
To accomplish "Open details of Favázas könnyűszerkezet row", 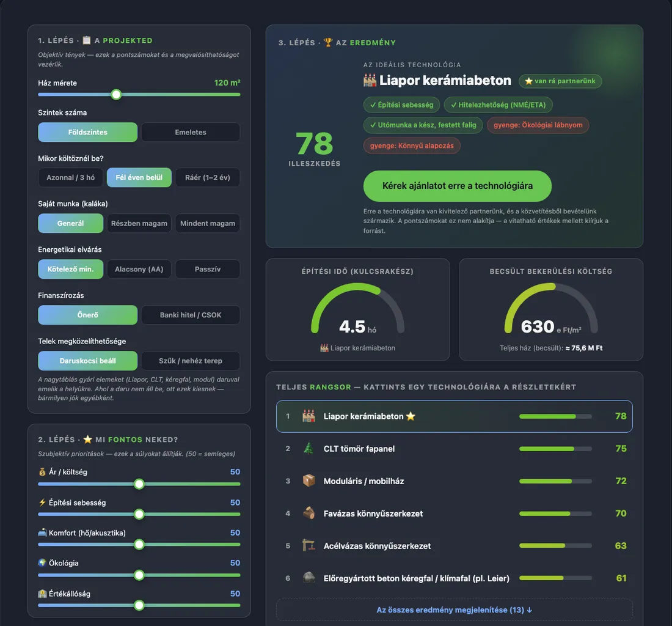I will pos(455,514).
